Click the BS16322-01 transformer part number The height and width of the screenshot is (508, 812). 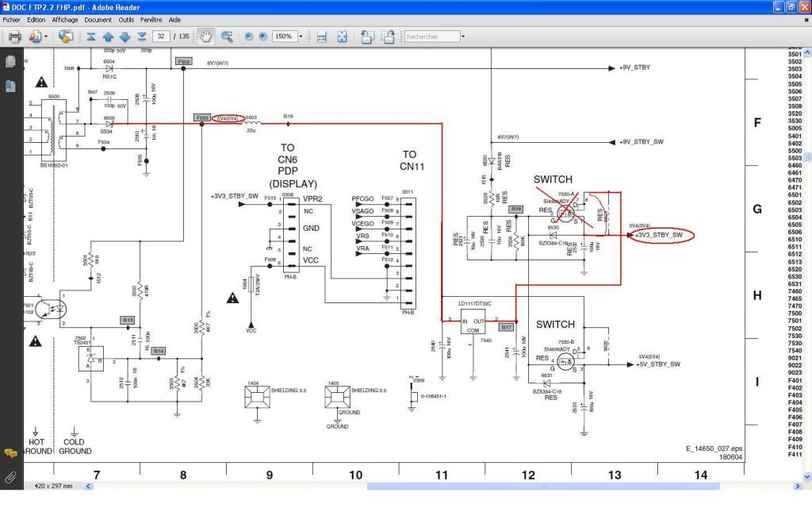(x=54, y=165)
